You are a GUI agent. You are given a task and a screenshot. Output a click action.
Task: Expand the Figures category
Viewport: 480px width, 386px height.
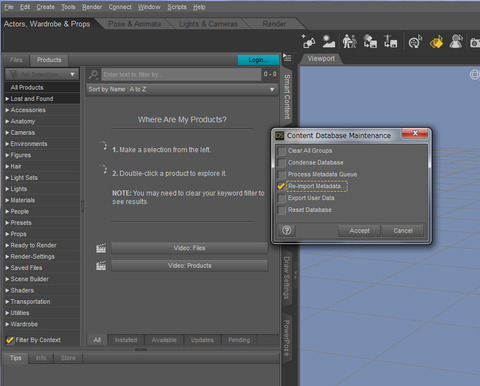pyautogui.click(x=7, y=155)
